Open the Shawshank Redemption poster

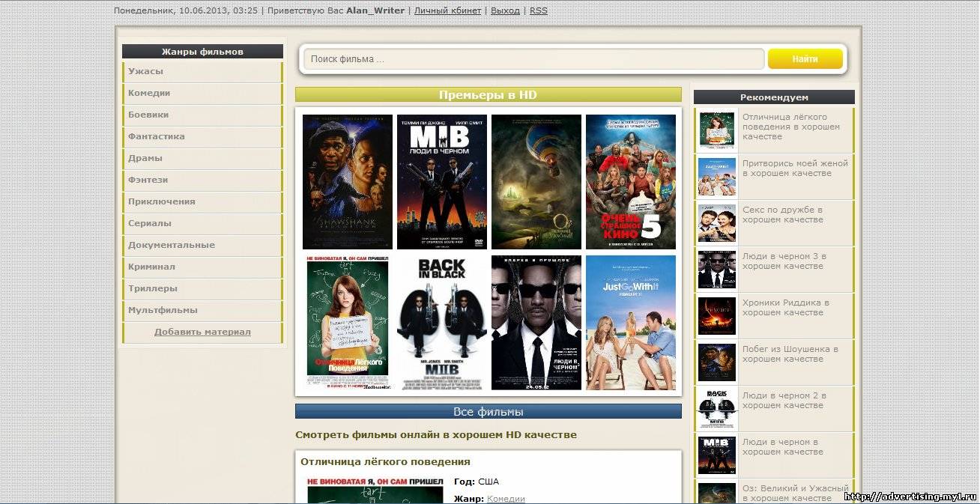348,182
